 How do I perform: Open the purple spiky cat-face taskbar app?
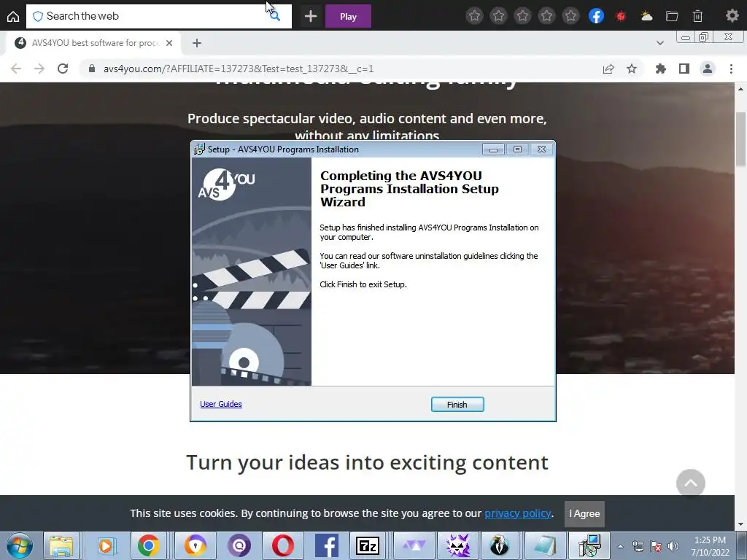[458, 545]
